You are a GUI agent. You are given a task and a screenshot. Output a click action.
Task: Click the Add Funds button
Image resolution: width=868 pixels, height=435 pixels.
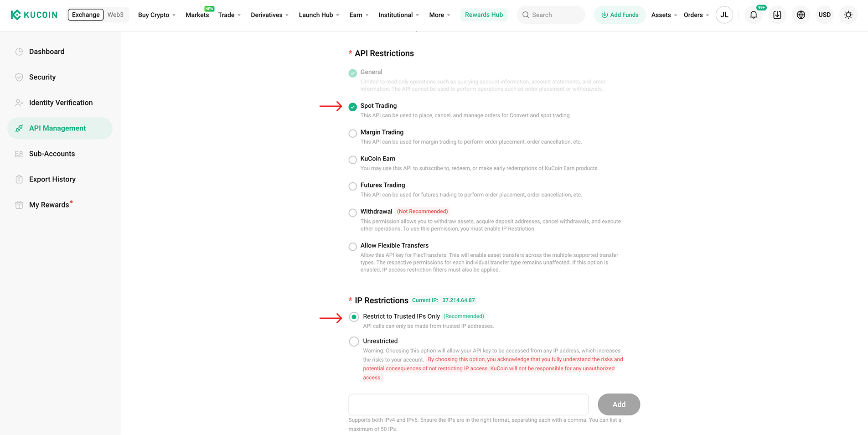pos(620,15)
